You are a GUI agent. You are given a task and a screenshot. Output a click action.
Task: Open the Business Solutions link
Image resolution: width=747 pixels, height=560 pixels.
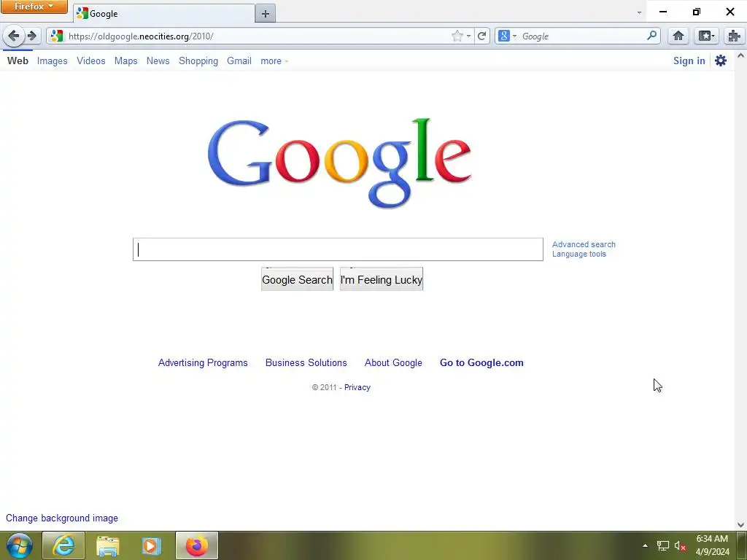click(x=306, y=363)
